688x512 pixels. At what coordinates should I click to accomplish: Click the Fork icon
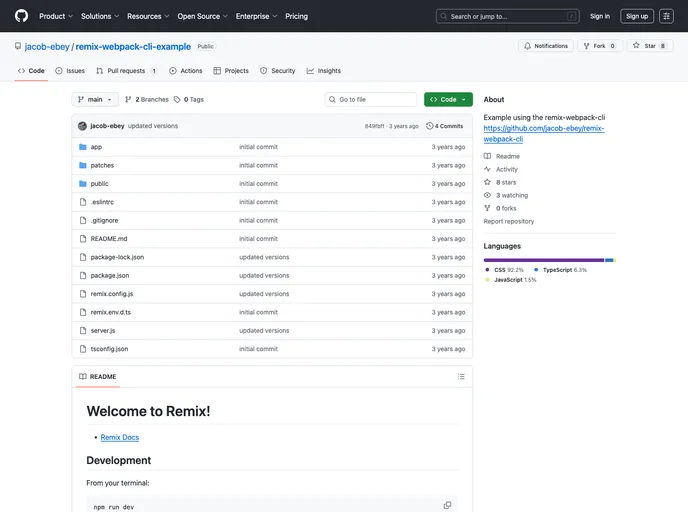click(586, 46)
